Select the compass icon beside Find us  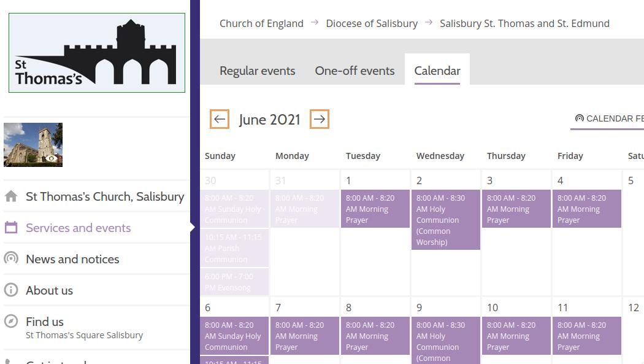(x=11, y=322)
